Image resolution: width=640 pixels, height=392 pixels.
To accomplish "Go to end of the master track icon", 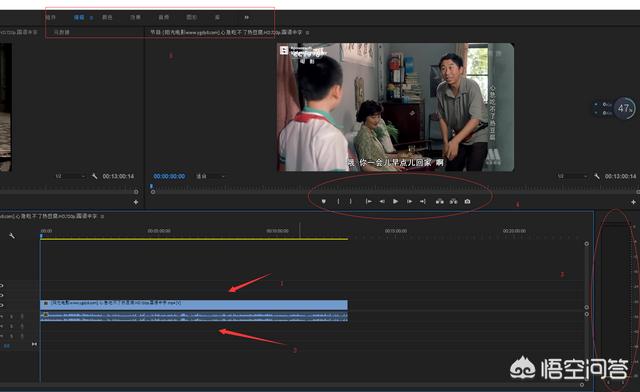I will [x=34, y=345].
